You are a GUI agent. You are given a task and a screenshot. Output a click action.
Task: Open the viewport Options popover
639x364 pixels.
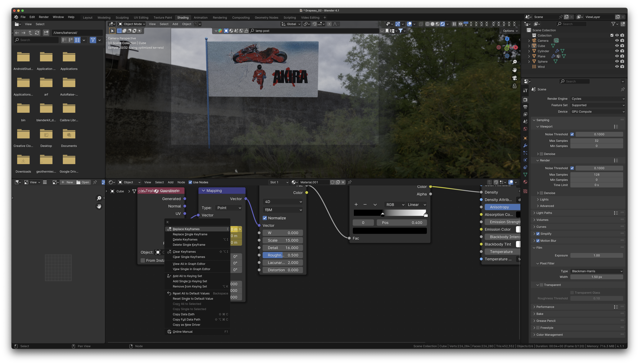[x=510, y=31]
